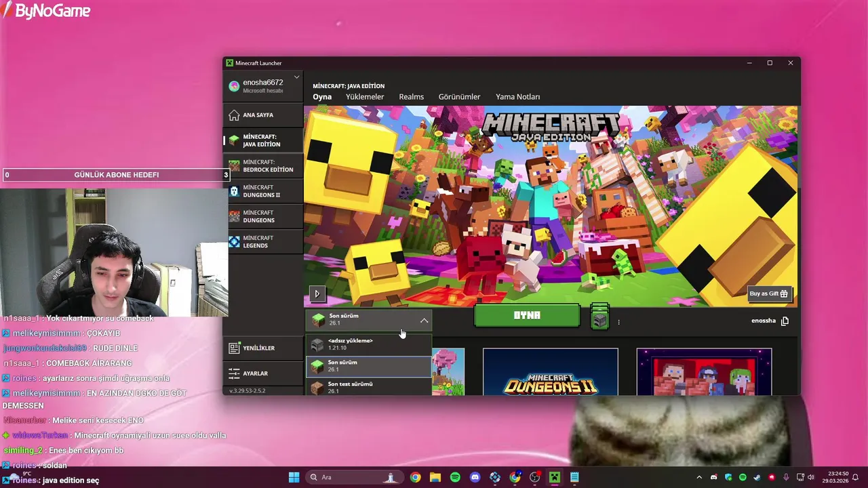This screenshot has height=488, width=868.
Task: Click Minecraft Launcher taskbar icon
Action: pyautogui.click(x=555, y=477)
